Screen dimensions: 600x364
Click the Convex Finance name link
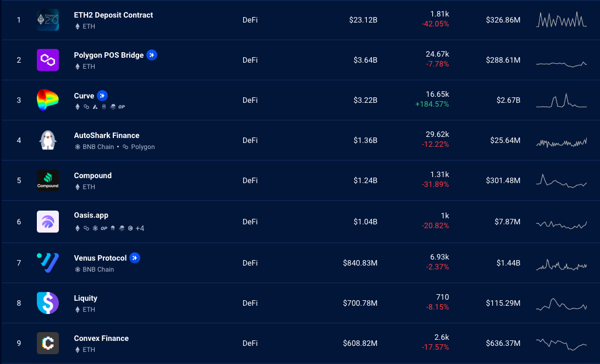point(101,338)
